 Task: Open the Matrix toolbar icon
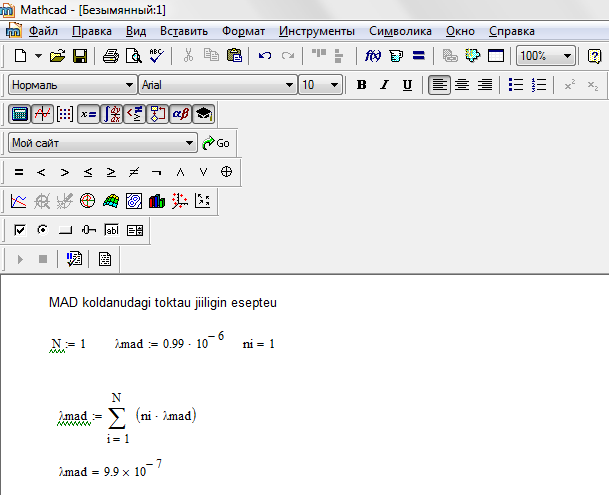(65, 114)
